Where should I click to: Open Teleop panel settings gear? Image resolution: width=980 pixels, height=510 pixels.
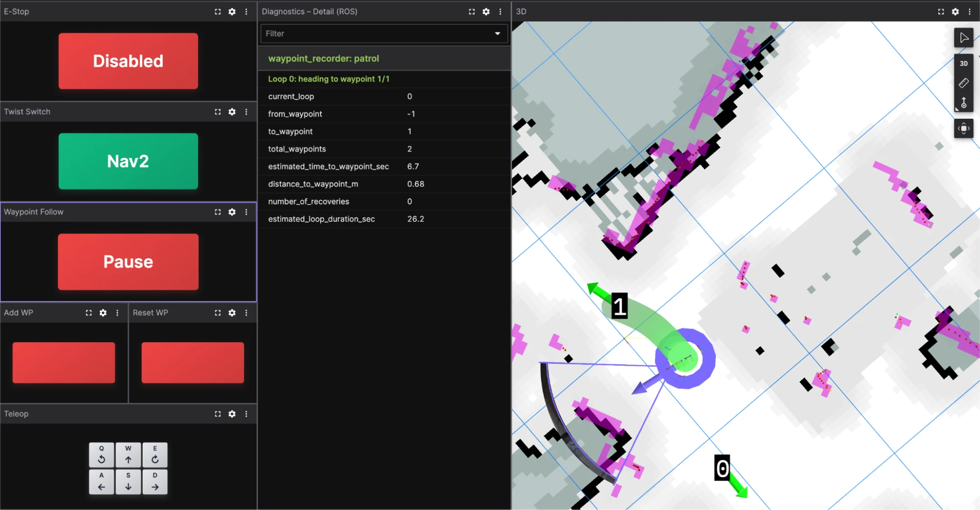click(232, 414)
